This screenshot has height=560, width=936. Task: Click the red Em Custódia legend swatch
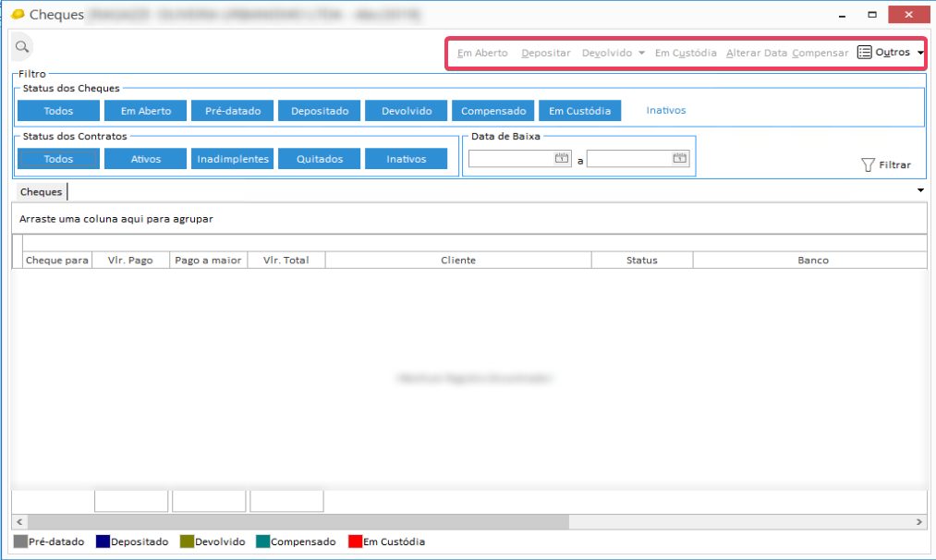click(355, 542)
